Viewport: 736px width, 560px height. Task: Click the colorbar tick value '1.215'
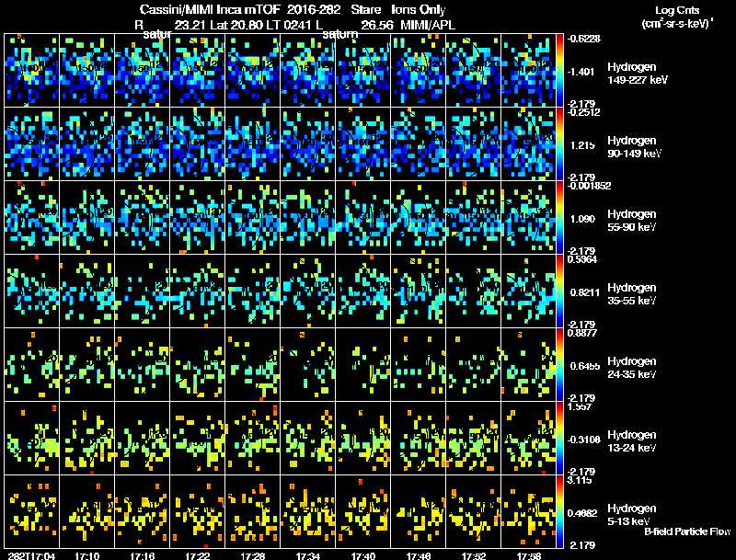coord(582,145)
